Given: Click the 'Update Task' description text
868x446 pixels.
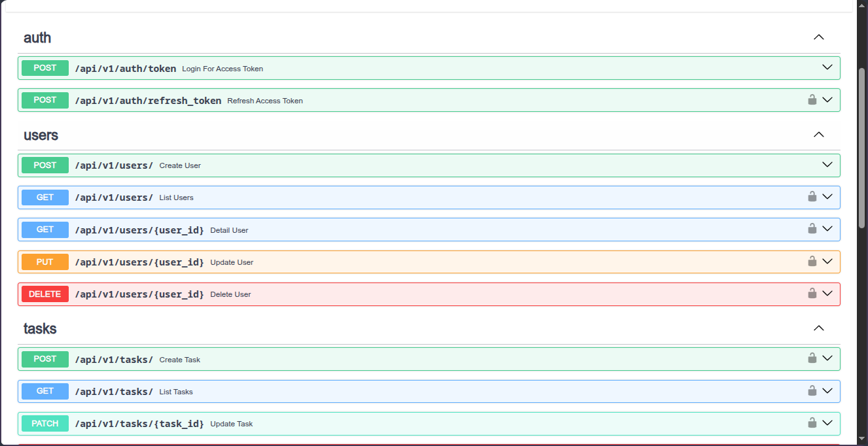Looking at the screenshot, I should (231, 424).
